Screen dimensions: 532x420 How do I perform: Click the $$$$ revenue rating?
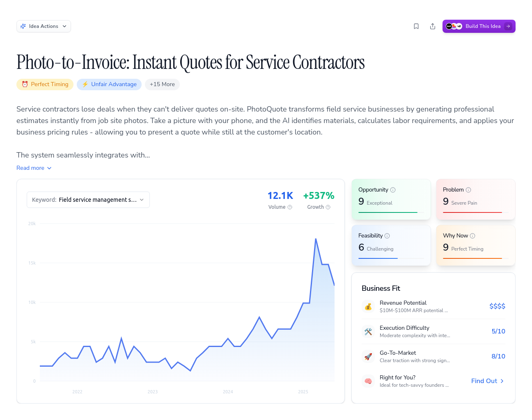[x=497, y=306]
